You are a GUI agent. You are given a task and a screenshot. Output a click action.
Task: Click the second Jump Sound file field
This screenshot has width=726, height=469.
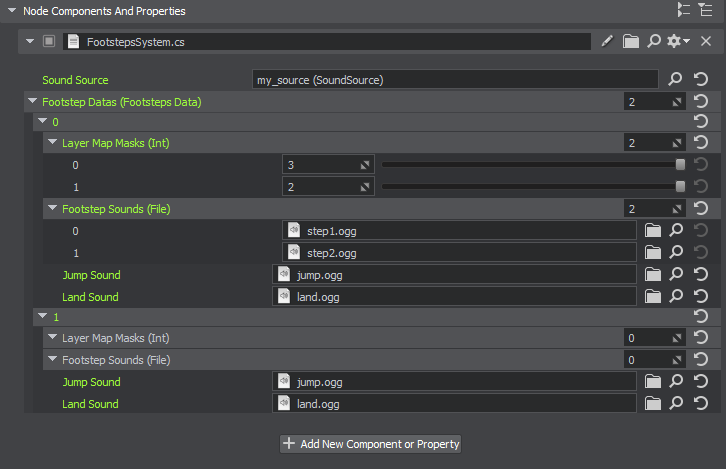click(455, 381)
